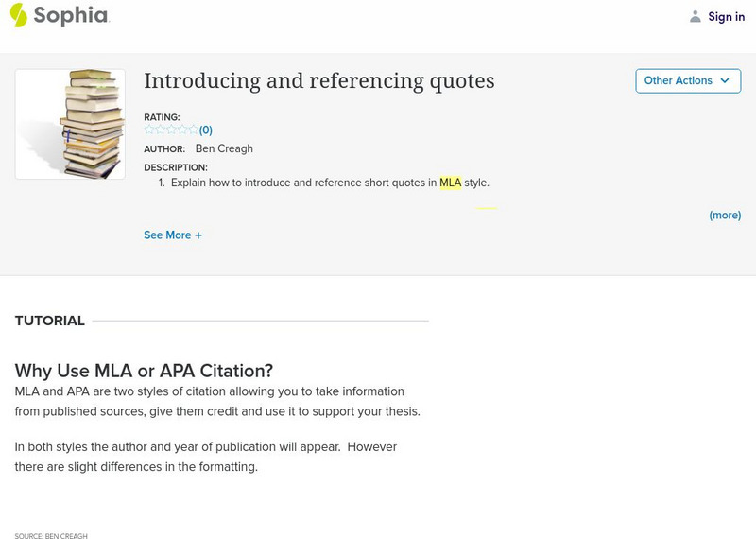Click the fifth rating star
The image size is (756, 539).
pos(193,130)
